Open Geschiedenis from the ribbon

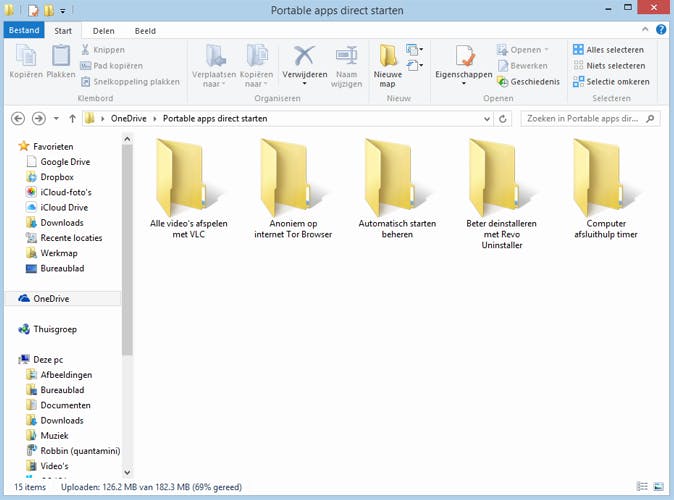[x=528, y=82]
